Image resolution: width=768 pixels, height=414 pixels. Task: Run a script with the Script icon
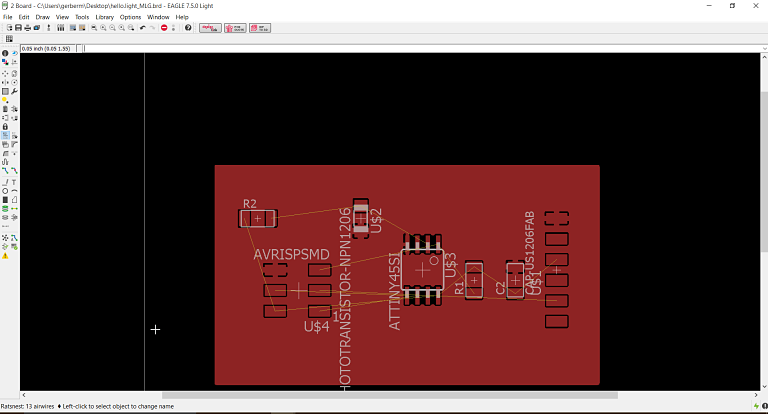(72, 28)
